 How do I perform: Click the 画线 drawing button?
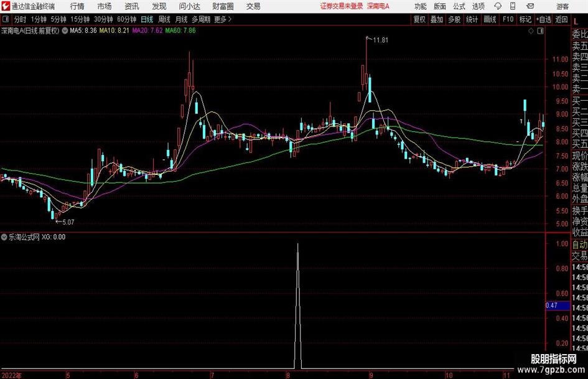pyautogui.click(x=490, y=19)
